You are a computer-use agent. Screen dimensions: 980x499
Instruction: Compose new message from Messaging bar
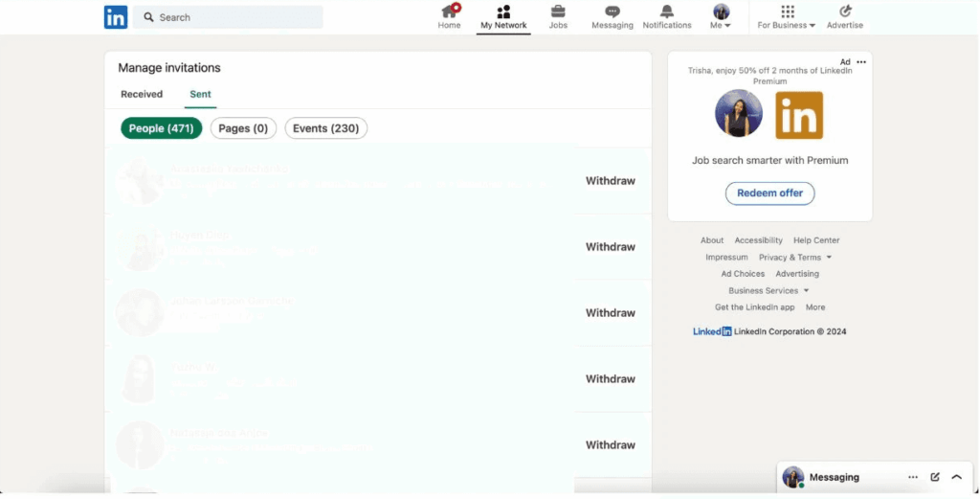tap(935, 477)
